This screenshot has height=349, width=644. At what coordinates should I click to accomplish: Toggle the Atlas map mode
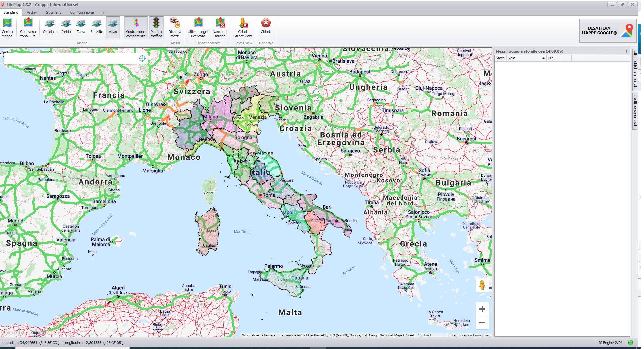113,27
